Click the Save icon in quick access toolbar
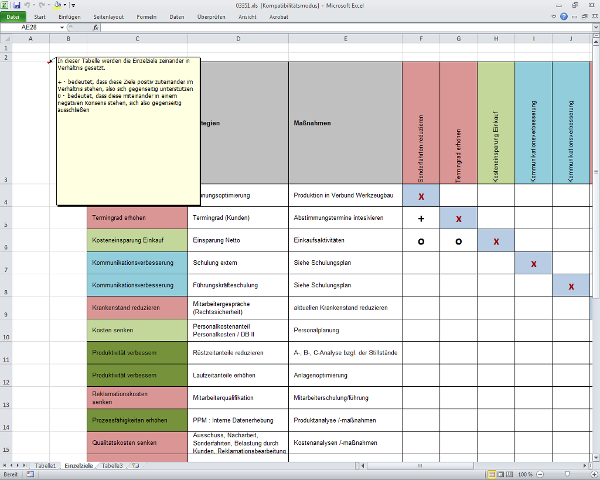Image resolution: width=600 pixels, height=480 pixels. (x=16, y=5)
